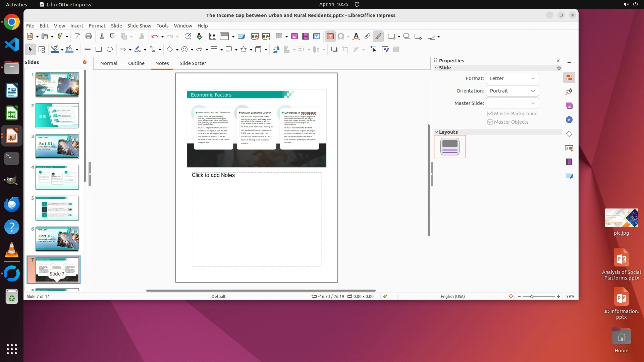
Task: Click the Display Grid toolbar icon
Action: pos(212,37)
